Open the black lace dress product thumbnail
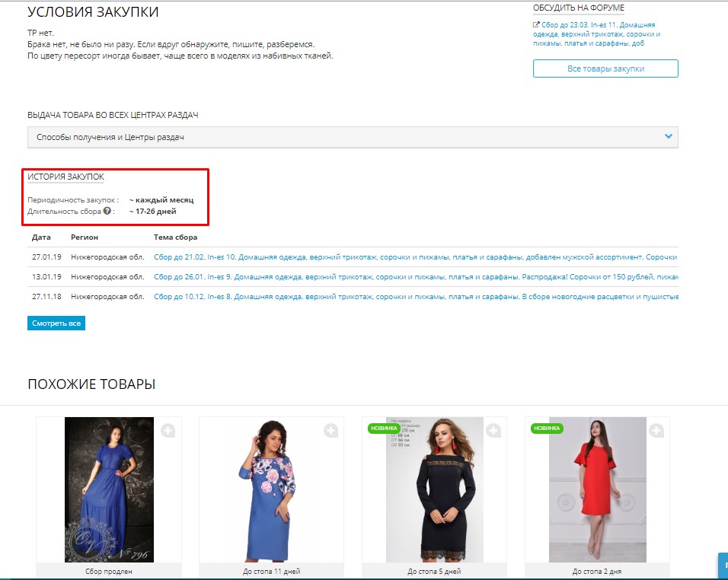Image resolution: width=728 pixels, height=580 pixels. pos(435,489)
